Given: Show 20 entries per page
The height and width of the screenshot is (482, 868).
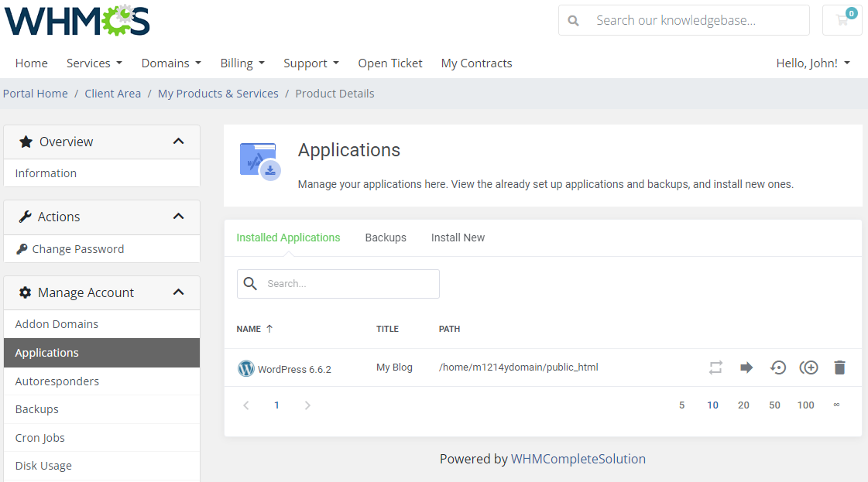Looking at the screenshot, I should click(743, 405).
